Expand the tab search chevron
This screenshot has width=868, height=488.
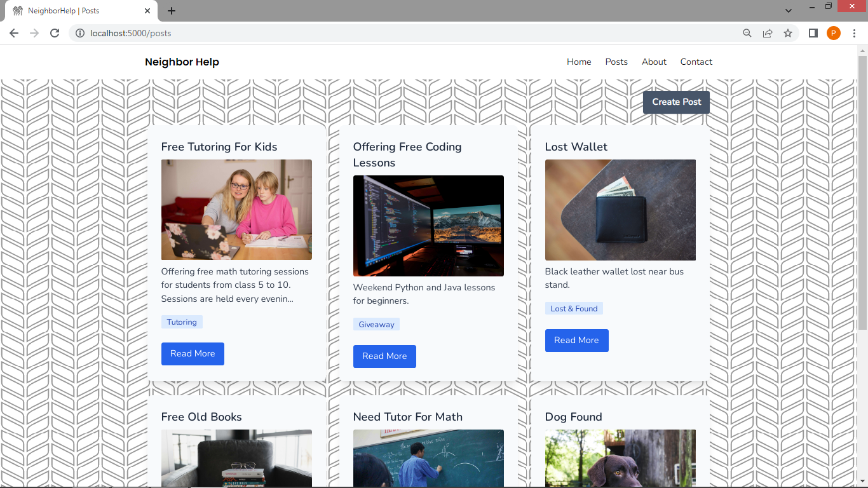(789, 11)
